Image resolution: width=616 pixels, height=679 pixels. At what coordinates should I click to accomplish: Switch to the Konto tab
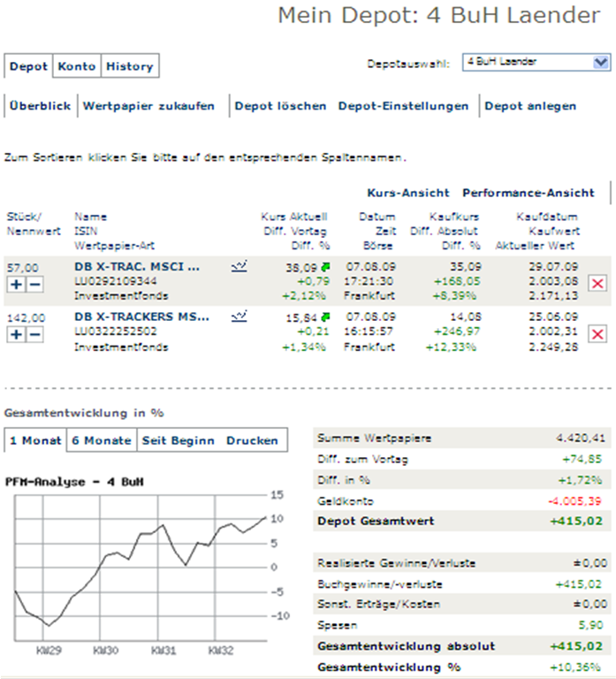tap(77, 66)
